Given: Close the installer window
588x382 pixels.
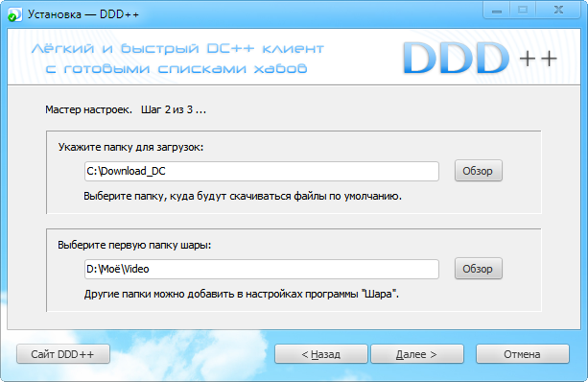Looking at the screenshot, I should click(559, 11).
